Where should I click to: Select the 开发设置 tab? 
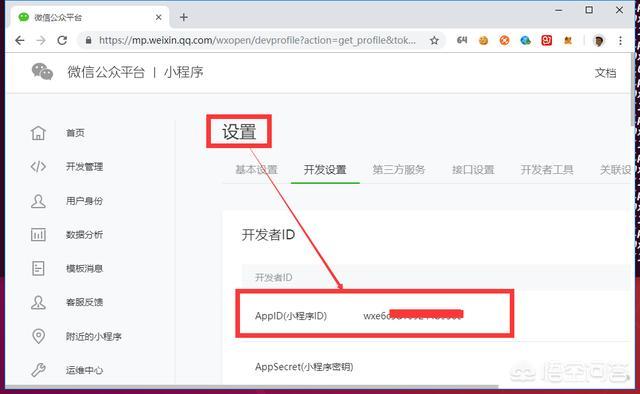point(325,169)
